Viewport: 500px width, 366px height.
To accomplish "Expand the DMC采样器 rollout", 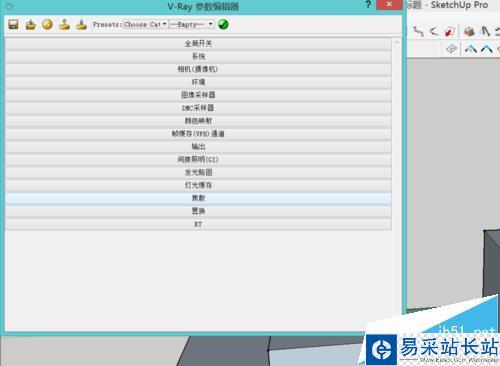I will 198,108.
